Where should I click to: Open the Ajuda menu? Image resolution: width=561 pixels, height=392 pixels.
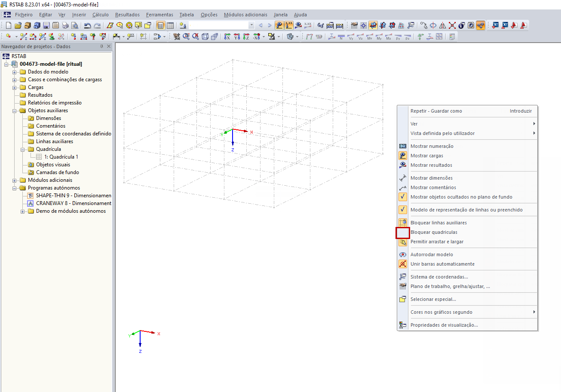coord(300,15)
